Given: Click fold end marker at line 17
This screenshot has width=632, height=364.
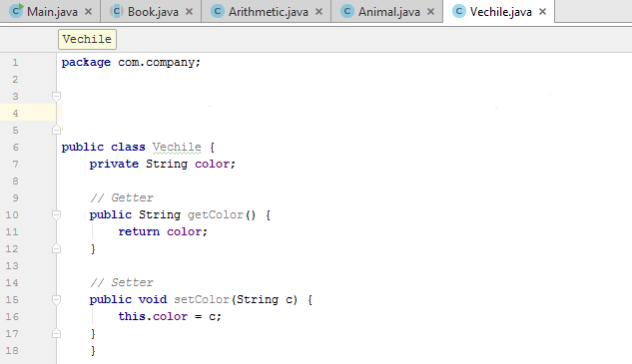Looking at the screenshot, I should 57,333.
